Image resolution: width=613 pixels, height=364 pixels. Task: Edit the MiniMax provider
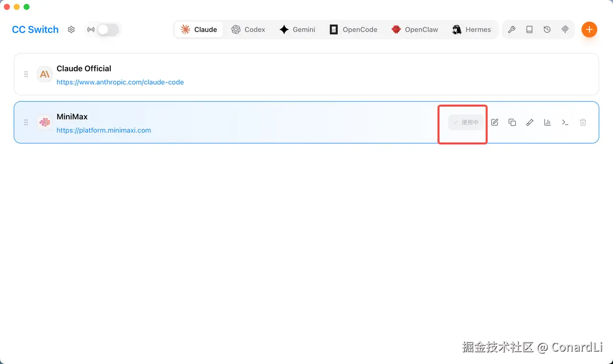(x=495, y=122)
